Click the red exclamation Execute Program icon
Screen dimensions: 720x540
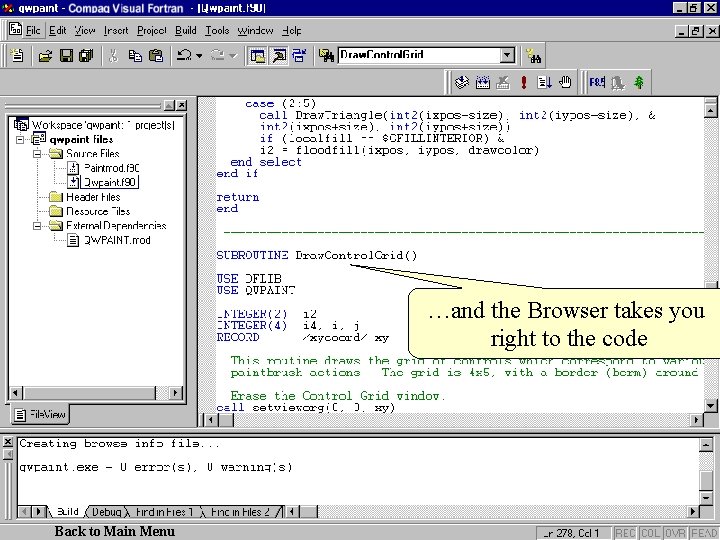tap(523, 83)
